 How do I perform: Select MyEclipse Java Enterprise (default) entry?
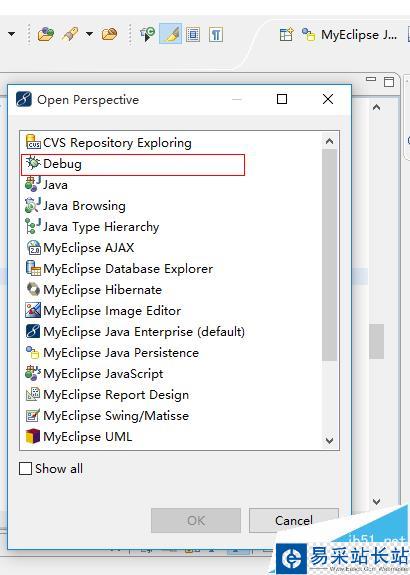135,332
